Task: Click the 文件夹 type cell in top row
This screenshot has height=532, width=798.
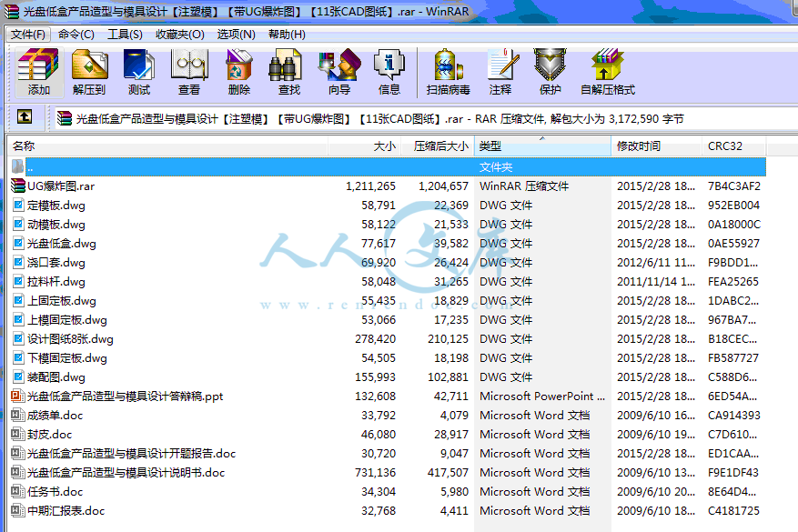Action: pos(496,166)
